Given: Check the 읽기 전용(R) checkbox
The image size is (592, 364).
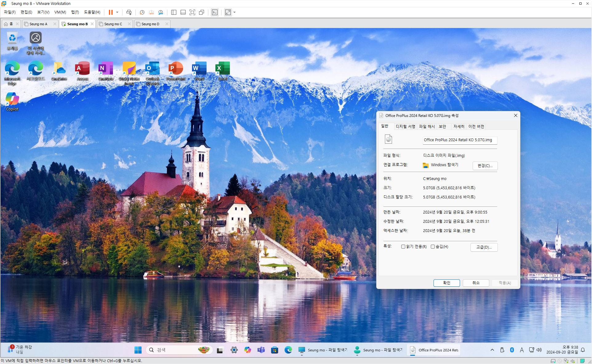Looking at the screenshot, I should 403,247.
